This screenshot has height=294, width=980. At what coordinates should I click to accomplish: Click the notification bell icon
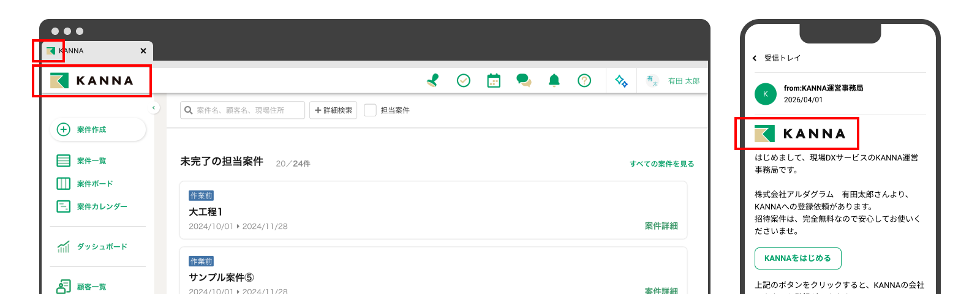coord(554,80)
